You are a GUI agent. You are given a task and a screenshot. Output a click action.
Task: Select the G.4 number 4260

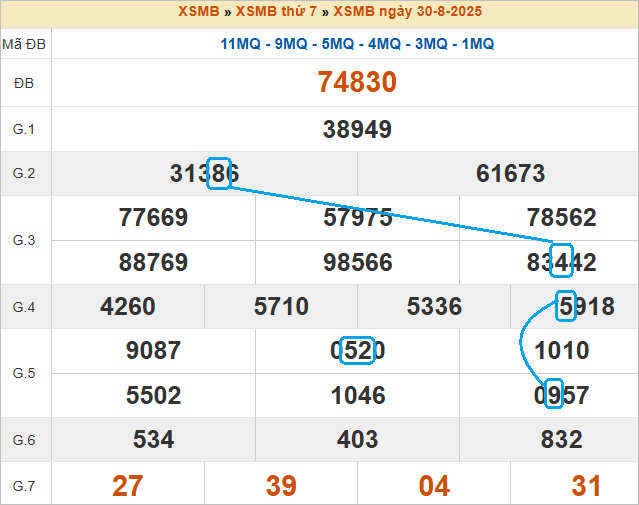(x=128, y=306)
